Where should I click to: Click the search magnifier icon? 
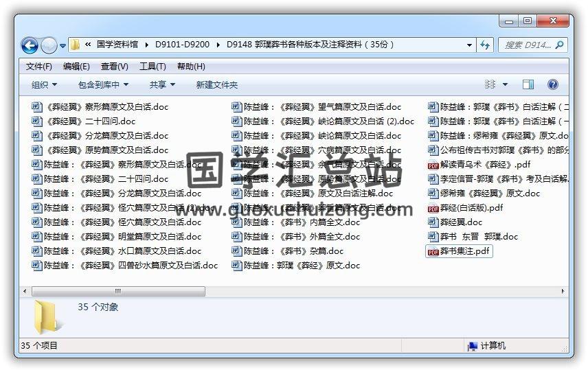point(559,45)
